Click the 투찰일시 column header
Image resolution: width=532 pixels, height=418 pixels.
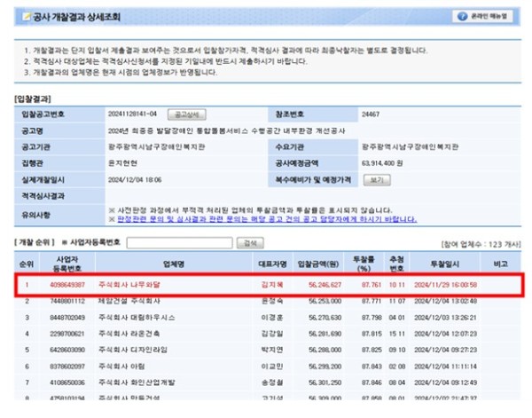(445, 264)
